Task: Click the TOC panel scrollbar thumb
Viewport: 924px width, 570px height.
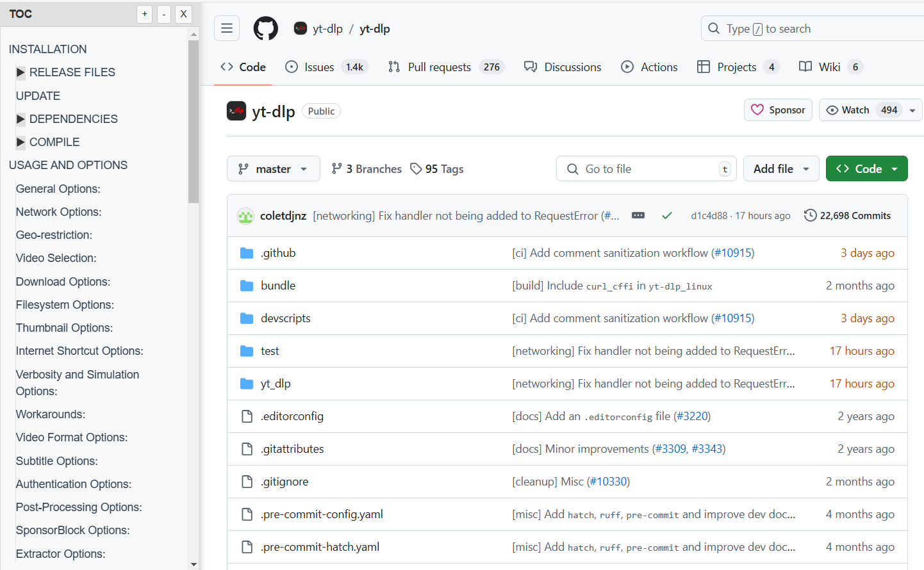Action: [194, 122]
